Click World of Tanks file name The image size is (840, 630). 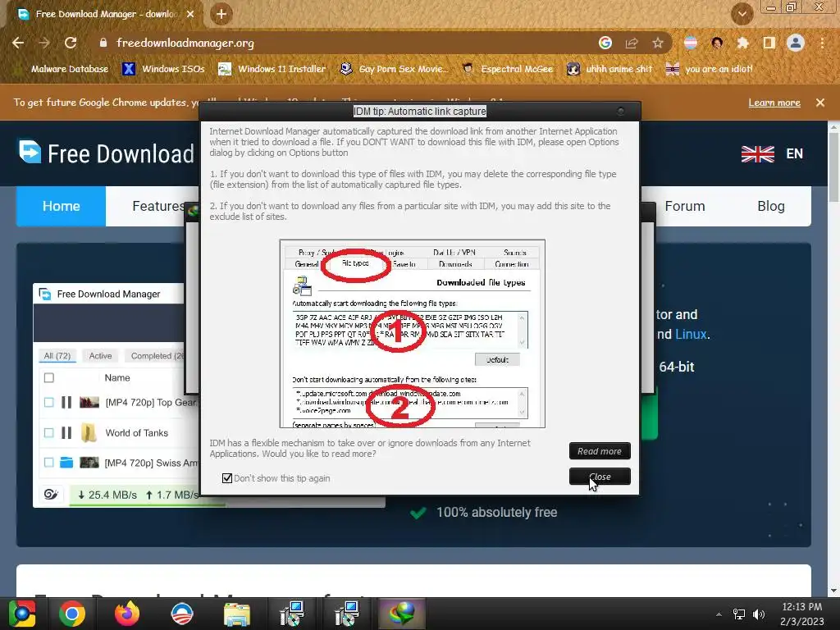click(x=137, y=433)
